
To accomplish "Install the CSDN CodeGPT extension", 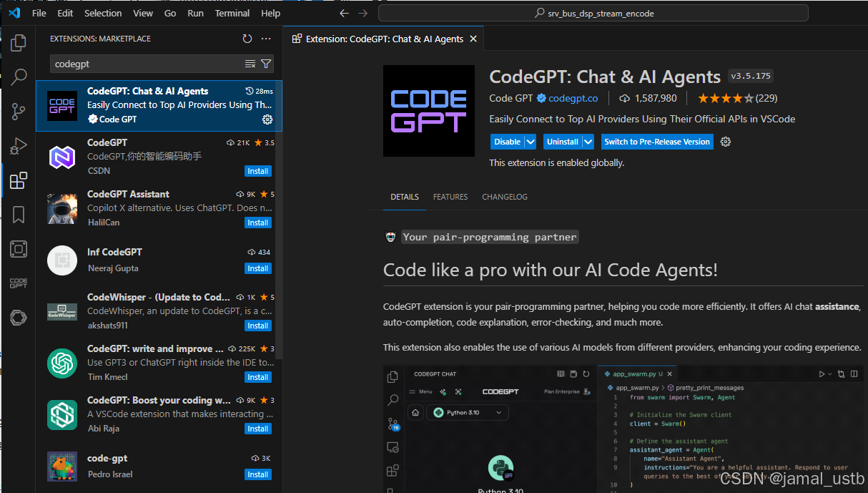I will (x=257, y=171).
